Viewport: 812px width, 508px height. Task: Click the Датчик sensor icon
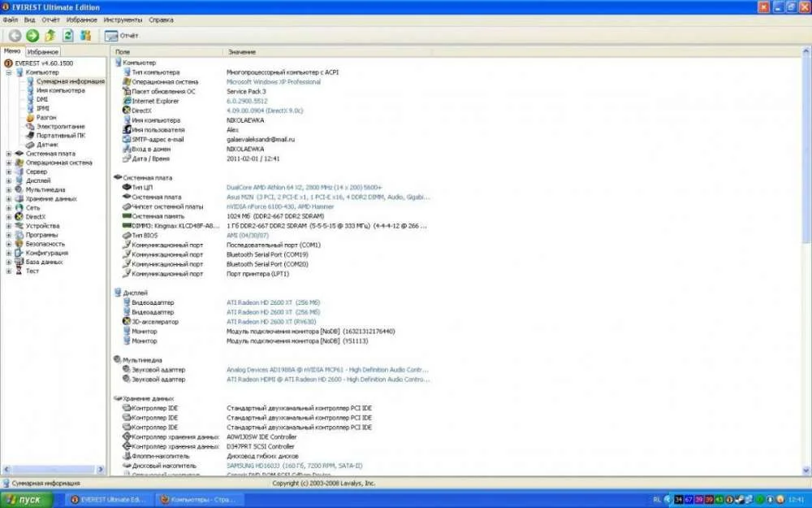coord(30,145)
